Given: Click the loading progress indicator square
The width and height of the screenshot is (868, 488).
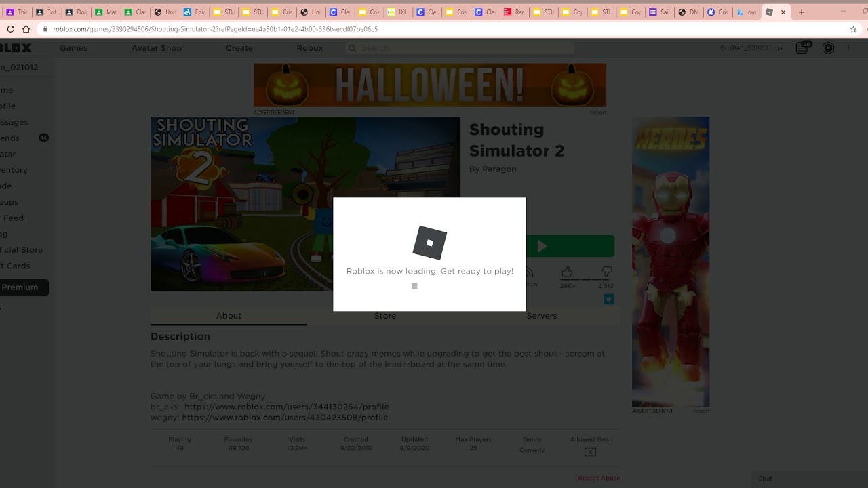Looking at the screenshot, I should [x=414, y=286].
